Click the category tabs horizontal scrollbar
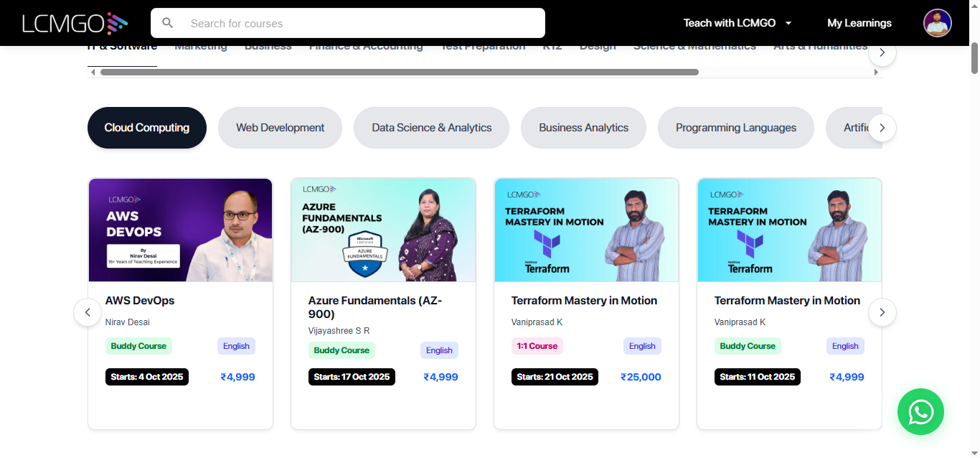Screen dimensions: 980x458 (x=400, y=73)
